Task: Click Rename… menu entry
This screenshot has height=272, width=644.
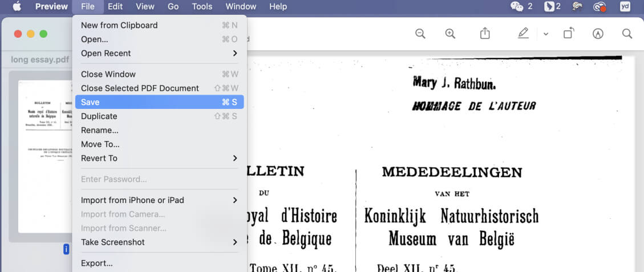Action: click(100, 130)
